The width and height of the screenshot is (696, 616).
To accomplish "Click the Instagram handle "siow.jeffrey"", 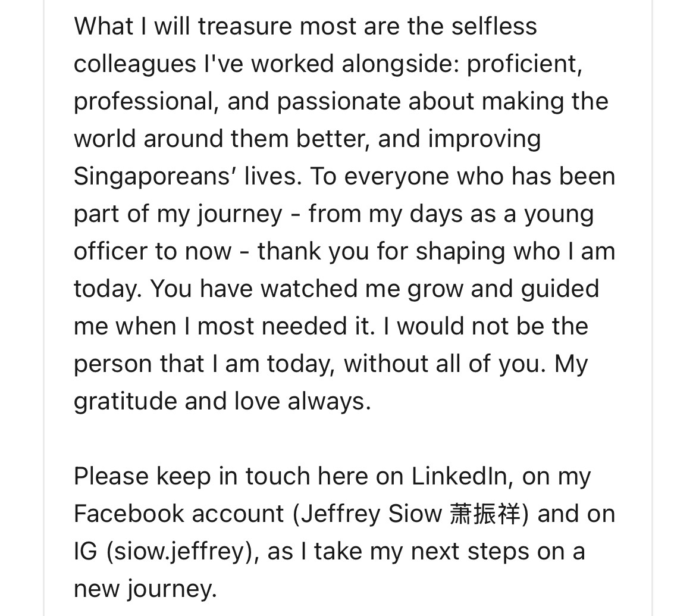I will 180,552.
